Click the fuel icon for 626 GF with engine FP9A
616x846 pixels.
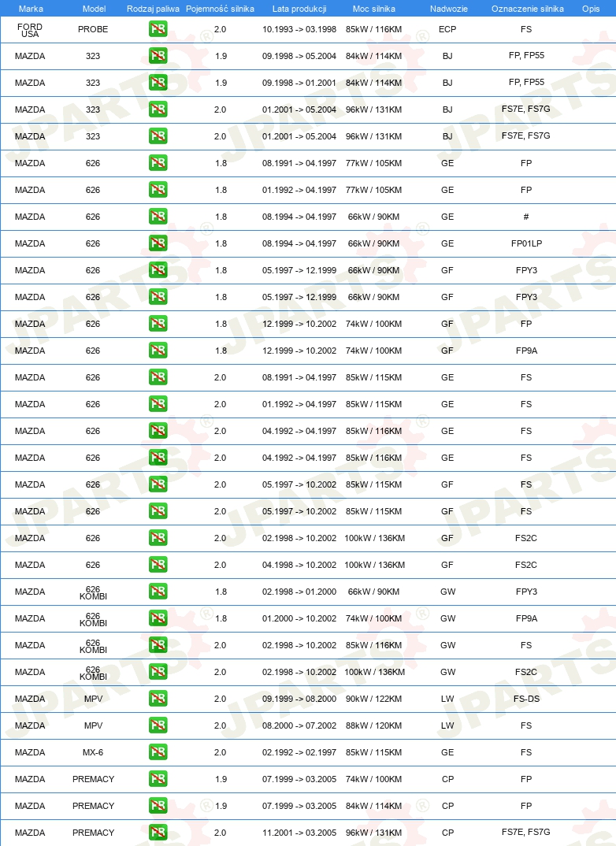pos(158,351)
